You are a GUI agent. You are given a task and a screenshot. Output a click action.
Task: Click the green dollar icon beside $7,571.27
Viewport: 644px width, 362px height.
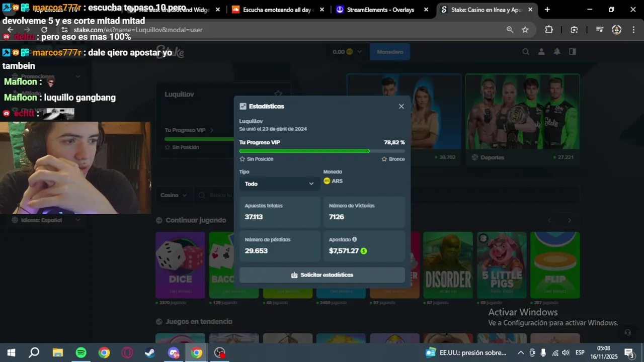tap(364, 251)
